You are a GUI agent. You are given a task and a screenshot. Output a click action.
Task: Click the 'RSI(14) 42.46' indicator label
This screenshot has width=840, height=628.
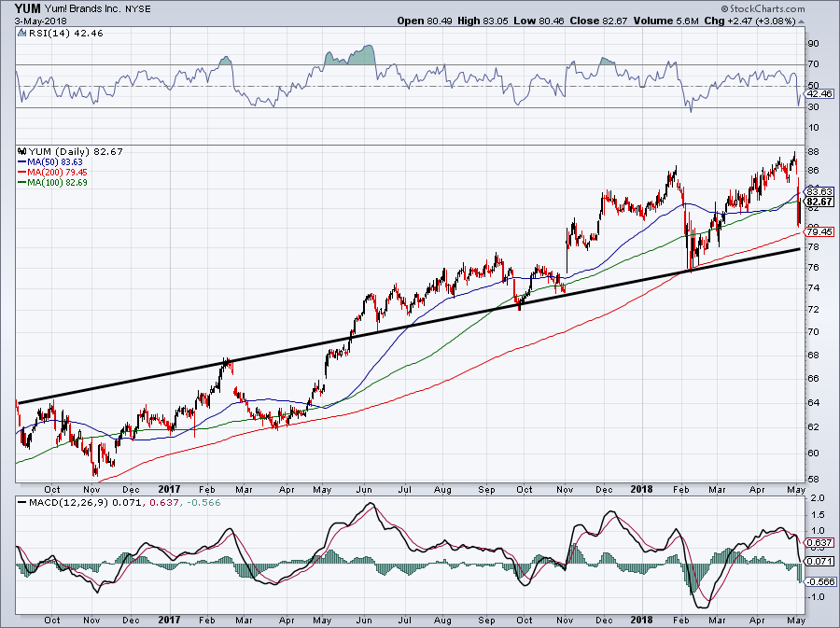65,33
